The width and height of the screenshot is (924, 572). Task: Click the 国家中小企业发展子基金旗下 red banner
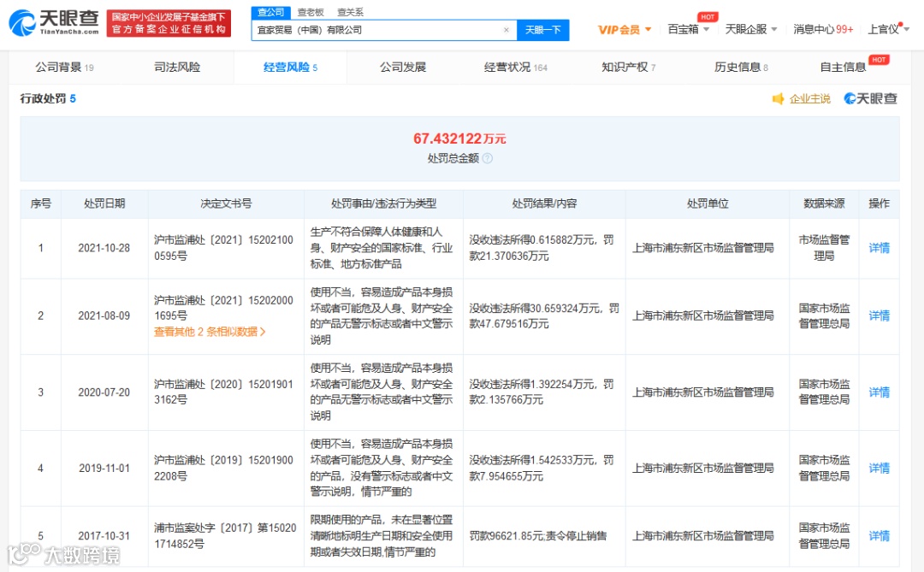[x=169, y=23]
